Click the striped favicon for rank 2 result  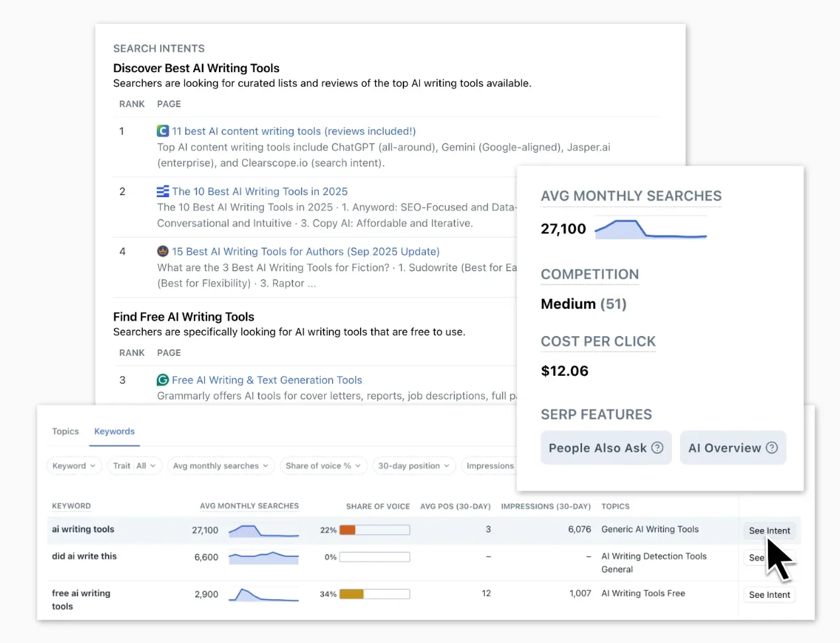click(163, 191)
